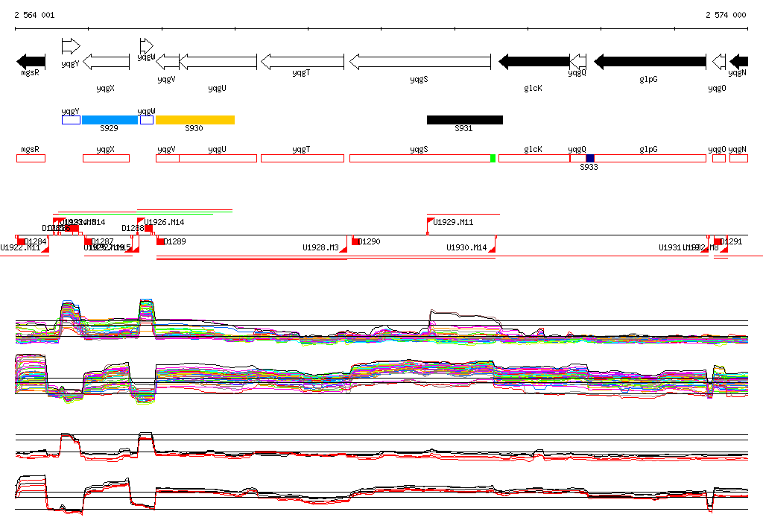The height and width of the screenshot is (532, 763).
Task: Click the small yqgW gene arrow
Action: 147,46
